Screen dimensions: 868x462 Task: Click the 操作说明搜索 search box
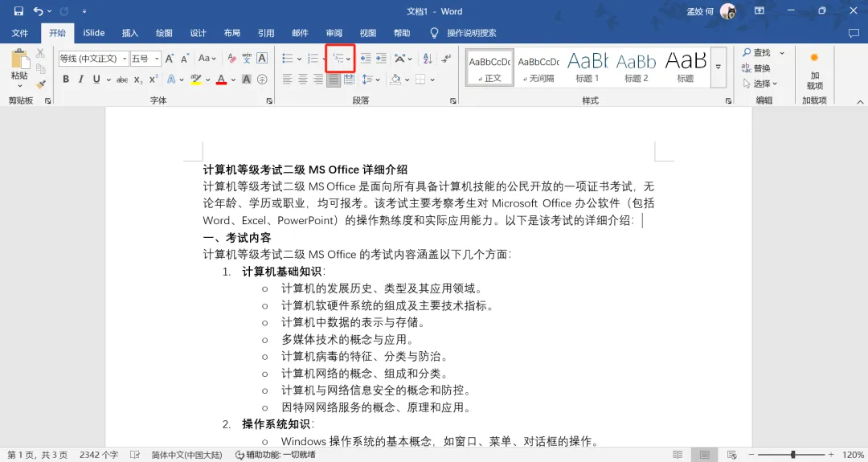pyautogui.click(x=472, y=33)
